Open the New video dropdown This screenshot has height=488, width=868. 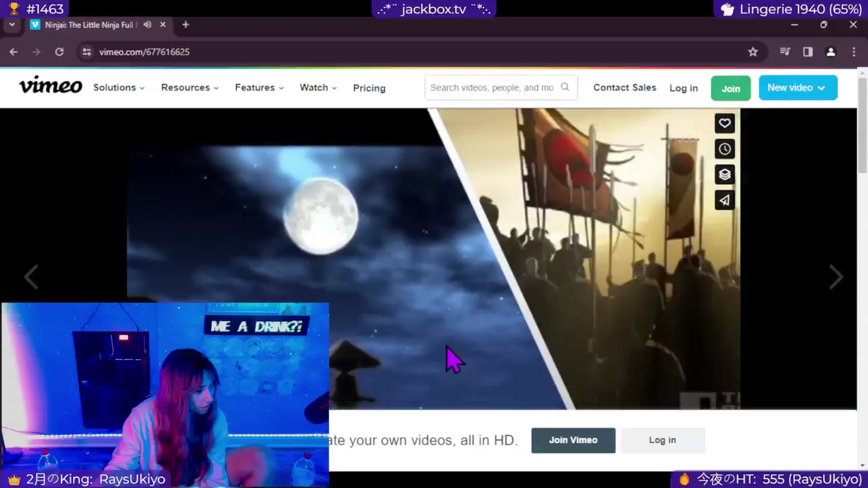798,88
